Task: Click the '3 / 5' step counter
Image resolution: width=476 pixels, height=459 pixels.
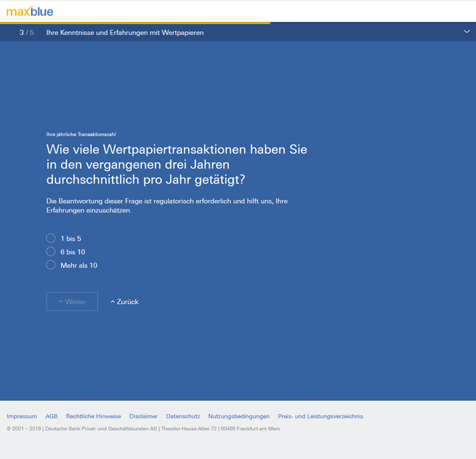Action: click(27, 33)
